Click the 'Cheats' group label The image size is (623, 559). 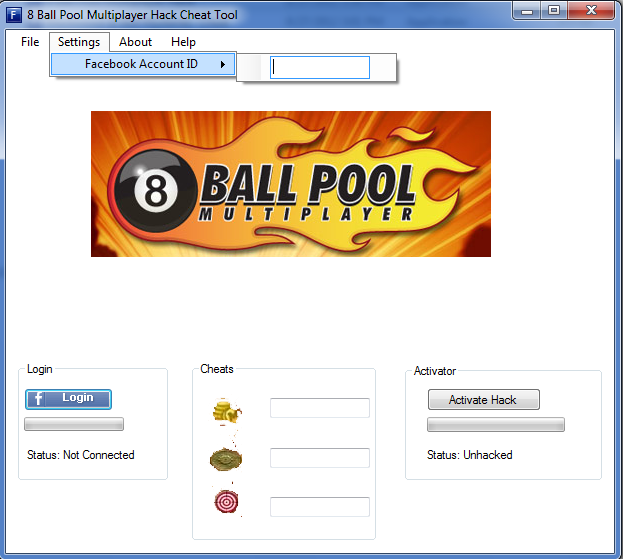click(x=217, y=369)
